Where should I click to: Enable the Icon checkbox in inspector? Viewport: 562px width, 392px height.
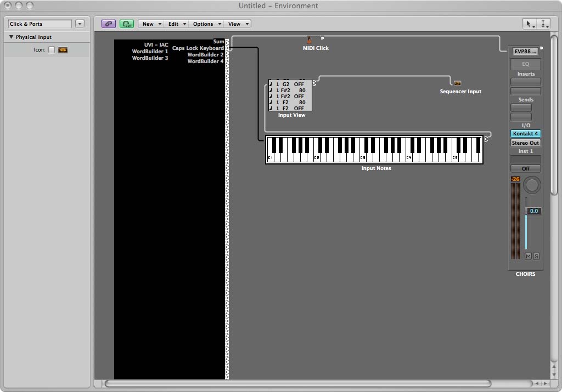[52, 50]
